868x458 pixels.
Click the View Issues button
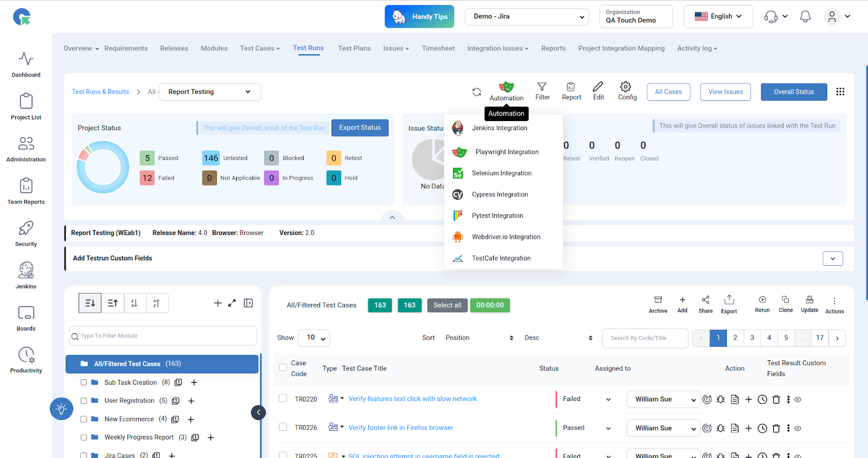point(725,92)
